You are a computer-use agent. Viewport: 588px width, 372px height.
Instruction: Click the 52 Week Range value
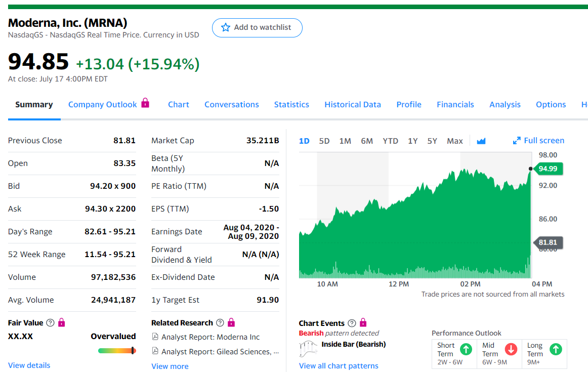point(110,254)
